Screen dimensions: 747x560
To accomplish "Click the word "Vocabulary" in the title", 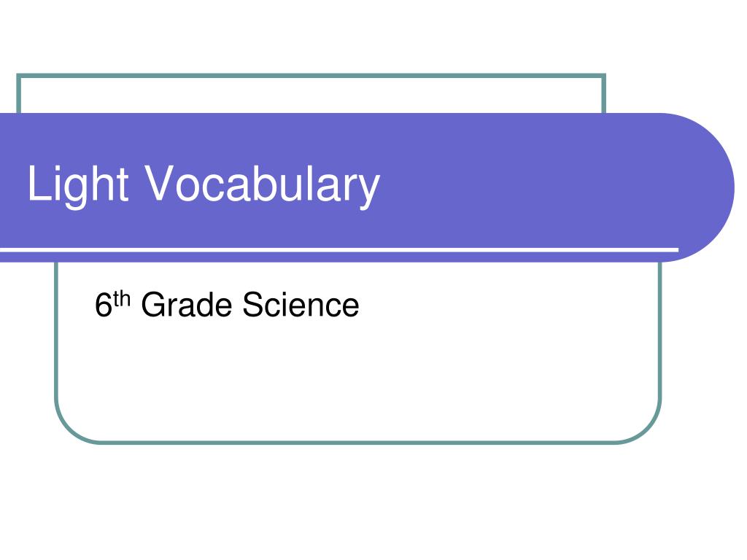I will (x=263, y=184).
